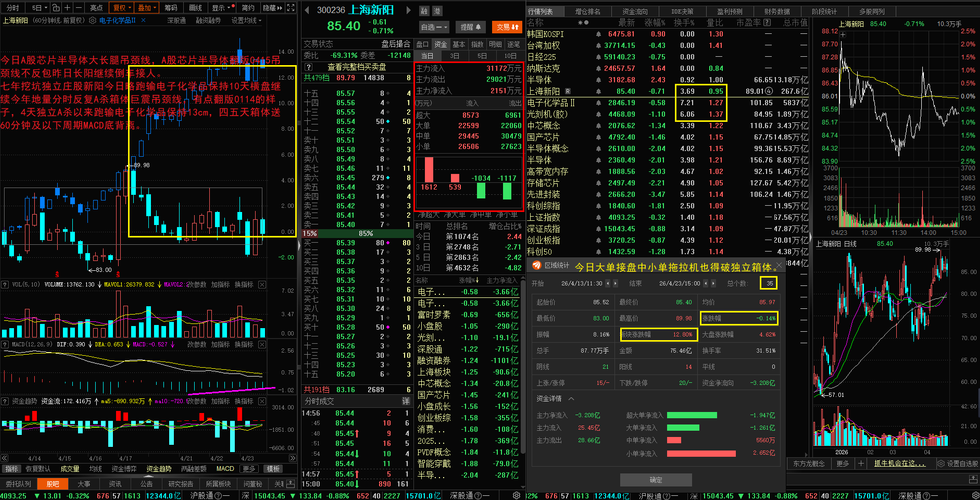Toggle 亮点 highlights
980x500 pixels.
coord(96,8)
